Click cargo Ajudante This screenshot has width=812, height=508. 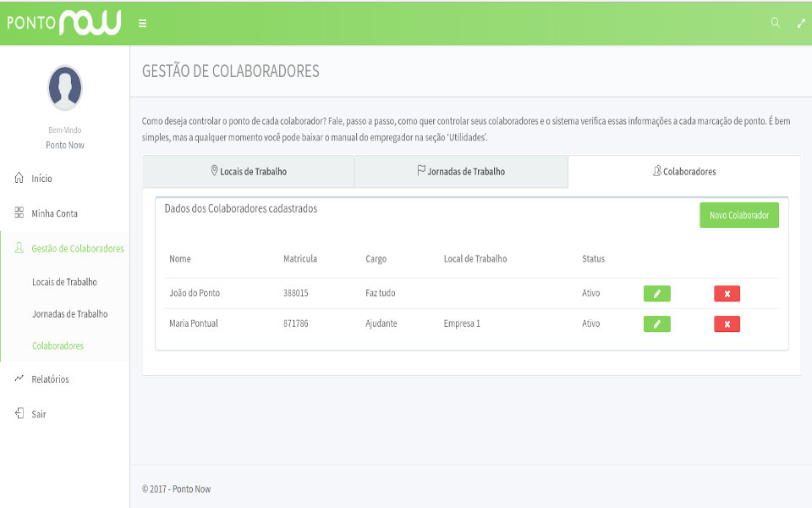coord(381,323)
